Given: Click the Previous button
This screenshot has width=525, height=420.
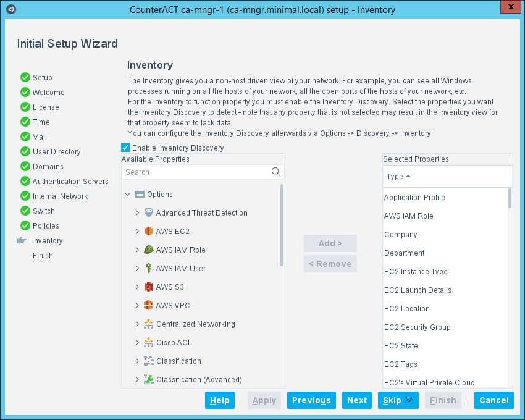Looking at the screenshot, I should pyautogui.click(x=311, y=400).
